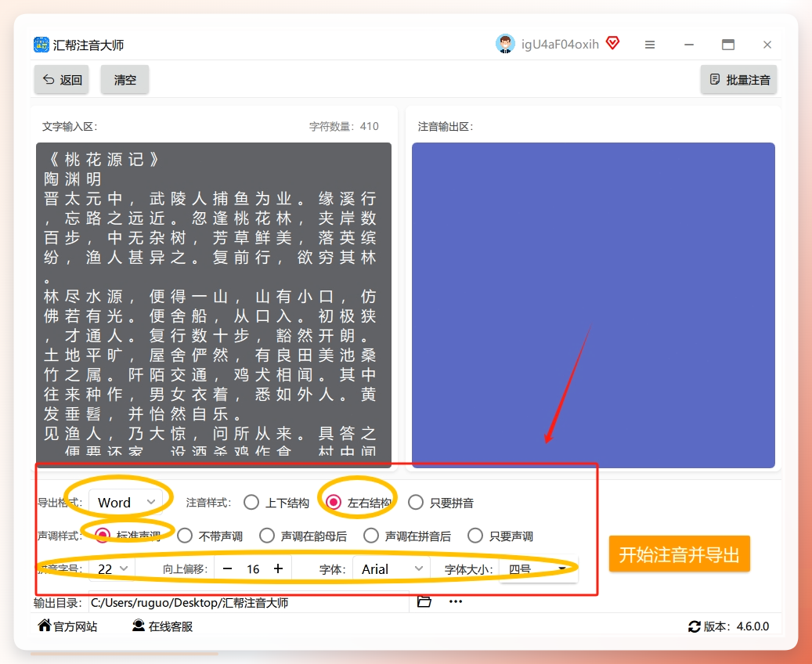Open 官方网站 official website link
Viewport: 812px width, 664px height.
click(x=67, y=626)
